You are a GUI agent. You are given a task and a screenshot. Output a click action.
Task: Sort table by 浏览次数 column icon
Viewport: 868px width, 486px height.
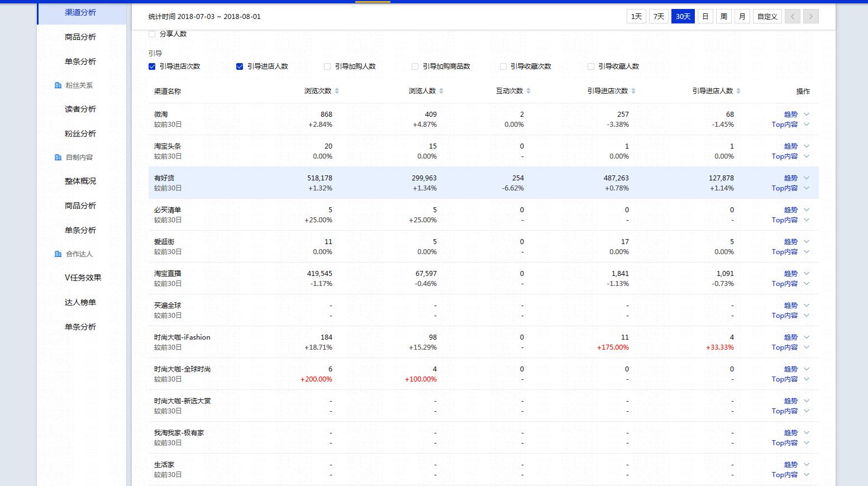337,91
